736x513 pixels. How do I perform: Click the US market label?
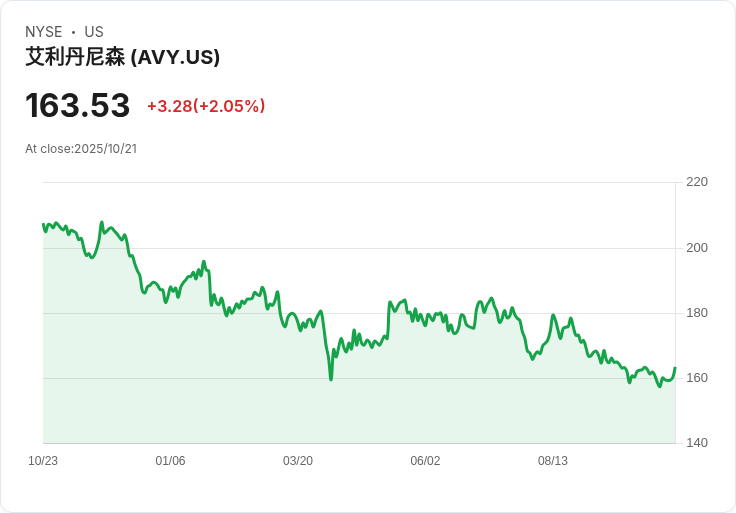coord(94,32)
